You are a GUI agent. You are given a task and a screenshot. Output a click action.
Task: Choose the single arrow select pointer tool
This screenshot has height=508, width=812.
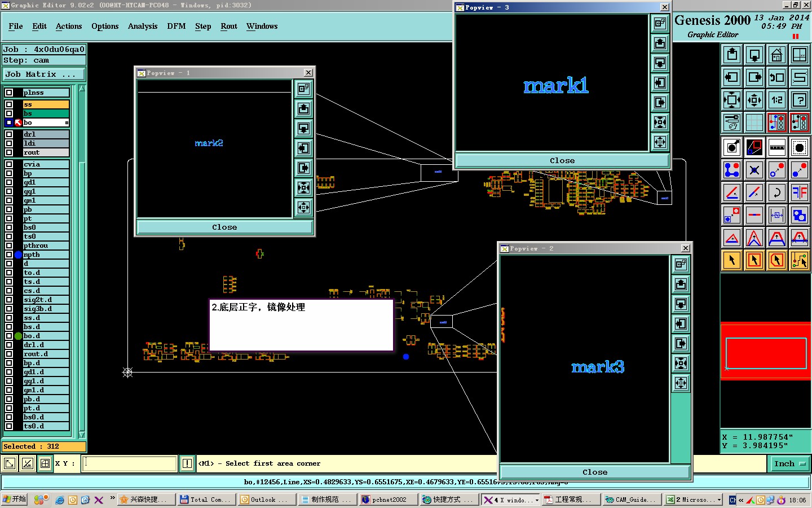[x=732, y=260]
